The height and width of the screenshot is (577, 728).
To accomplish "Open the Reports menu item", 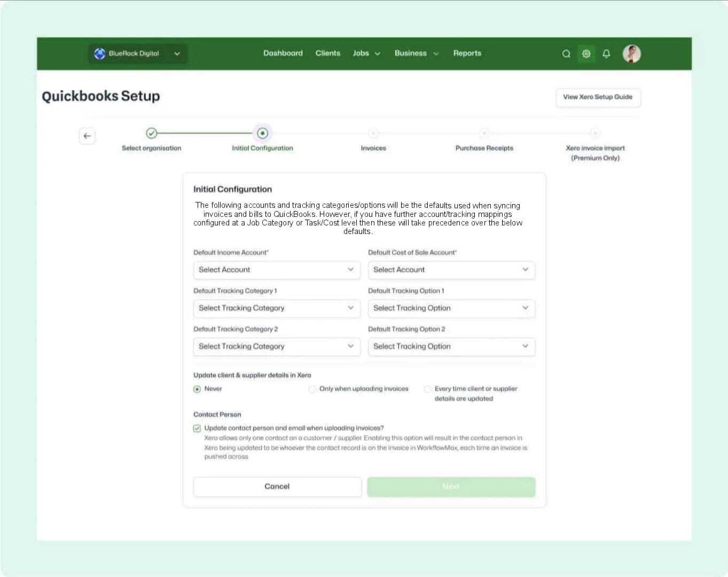I will pos(467,53).
